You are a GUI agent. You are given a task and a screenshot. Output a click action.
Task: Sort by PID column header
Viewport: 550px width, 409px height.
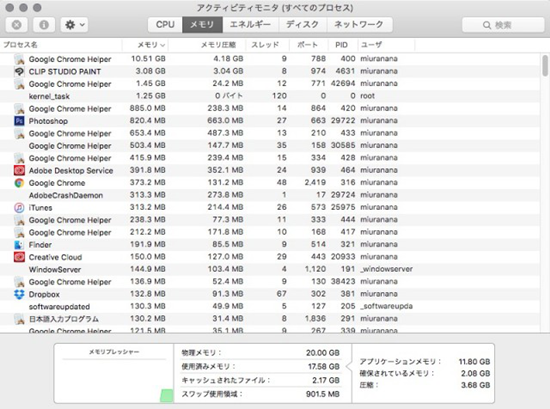[343, 45]
